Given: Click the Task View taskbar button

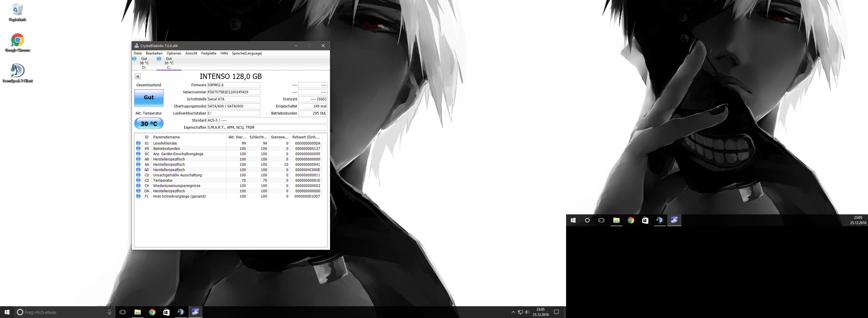Looking at the screenshot, I should click(123, 312).
